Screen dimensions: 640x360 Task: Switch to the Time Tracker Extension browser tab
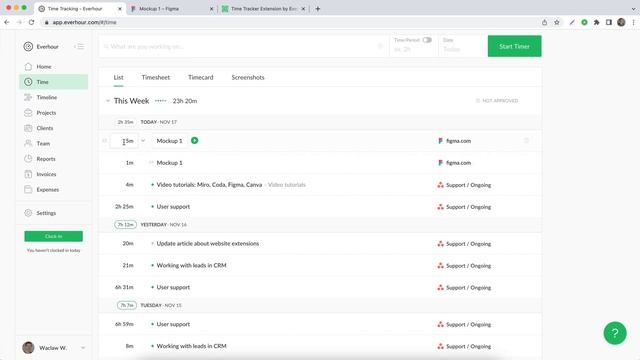tap(263, 9)
